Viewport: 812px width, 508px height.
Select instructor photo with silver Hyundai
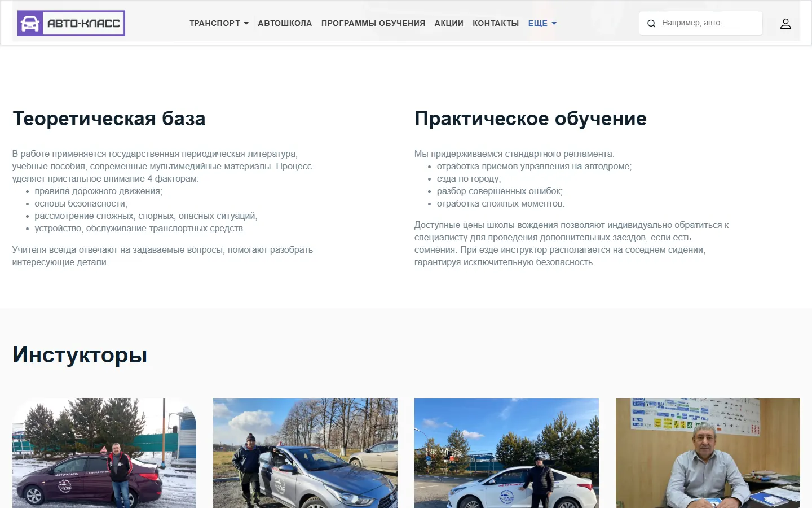pos(305,453)
